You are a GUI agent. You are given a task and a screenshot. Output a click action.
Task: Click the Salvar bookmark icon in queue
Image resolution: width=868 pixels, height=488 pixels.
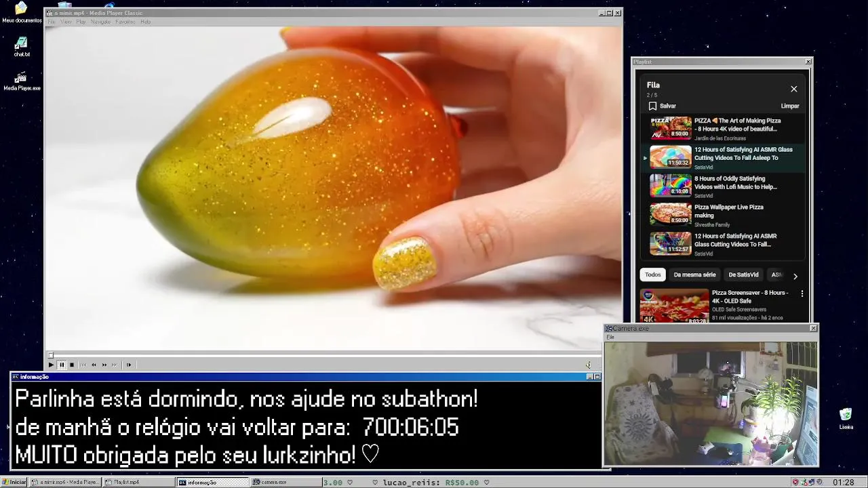(x=652, y=106)
